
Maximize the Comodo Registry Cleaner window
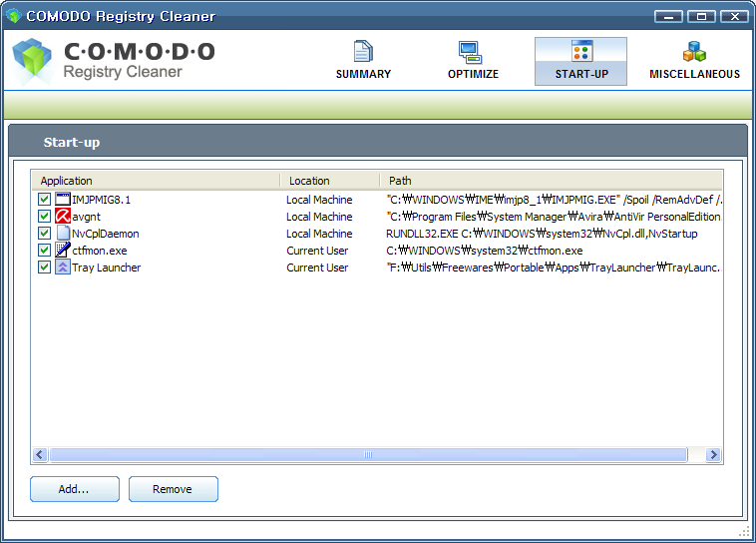(701, 16)
